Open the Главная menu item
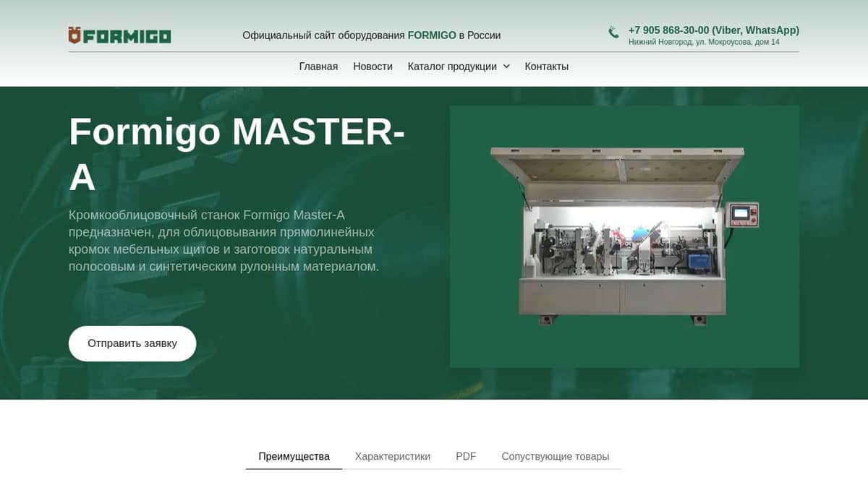This screenshot has height=488, width=868. 319,66
